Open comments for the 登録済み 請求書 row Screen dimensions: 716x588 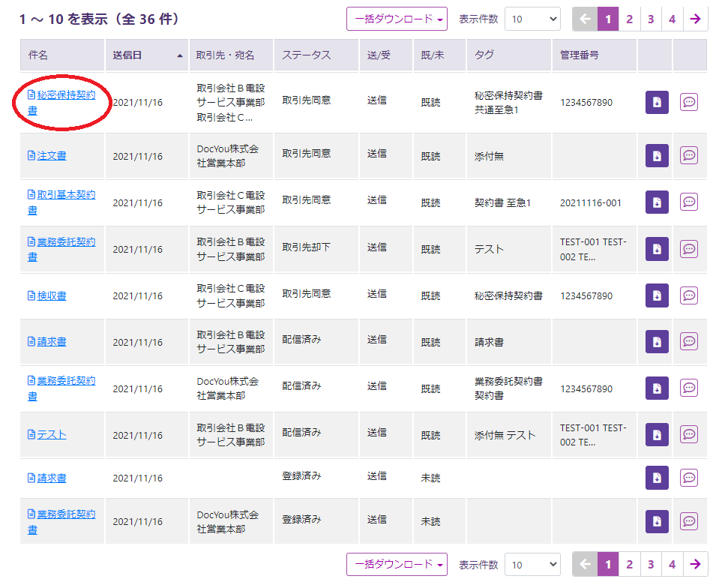coord(688,478)
